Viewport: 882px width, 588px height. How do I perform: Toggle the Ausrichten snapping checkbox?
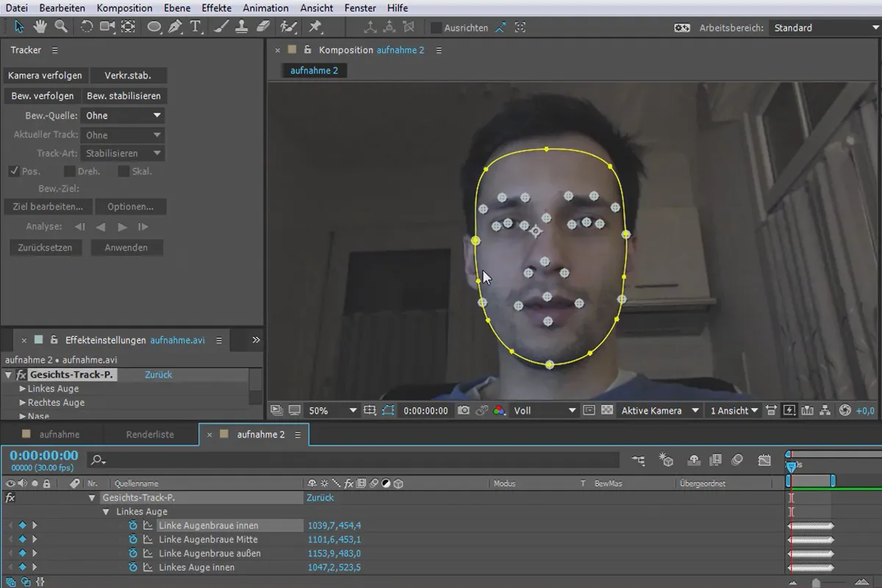coord(436,27)
